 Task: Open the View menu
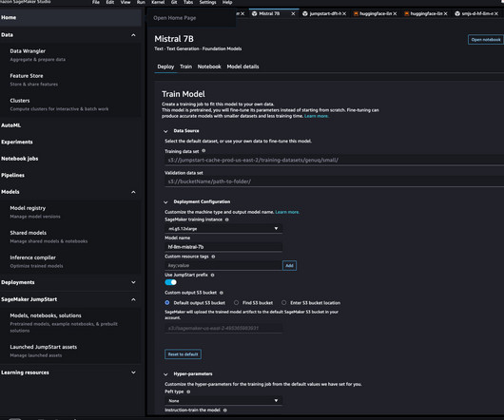[x=126, y=2]
